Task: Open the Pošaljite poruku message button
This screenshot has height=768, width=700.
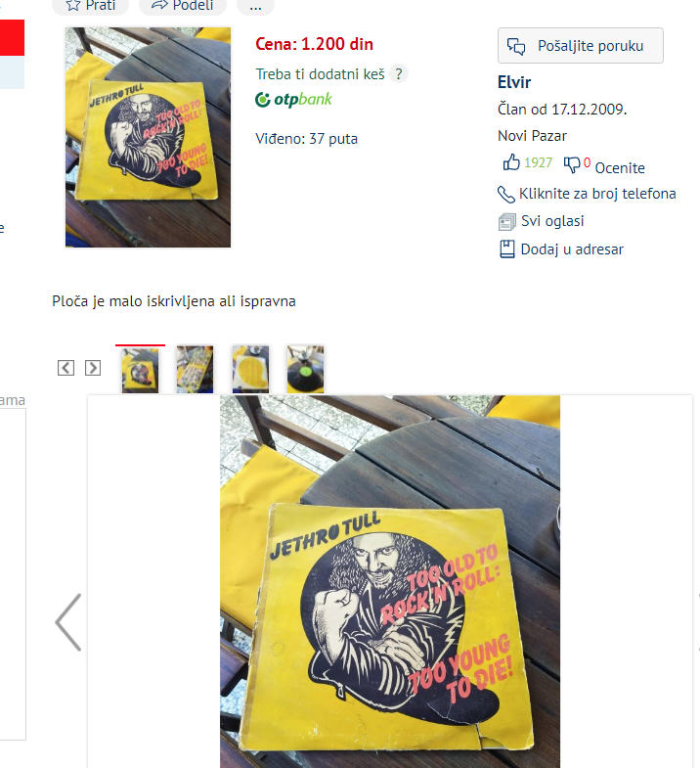Action: pyautogui.click(x=581, y=46)
